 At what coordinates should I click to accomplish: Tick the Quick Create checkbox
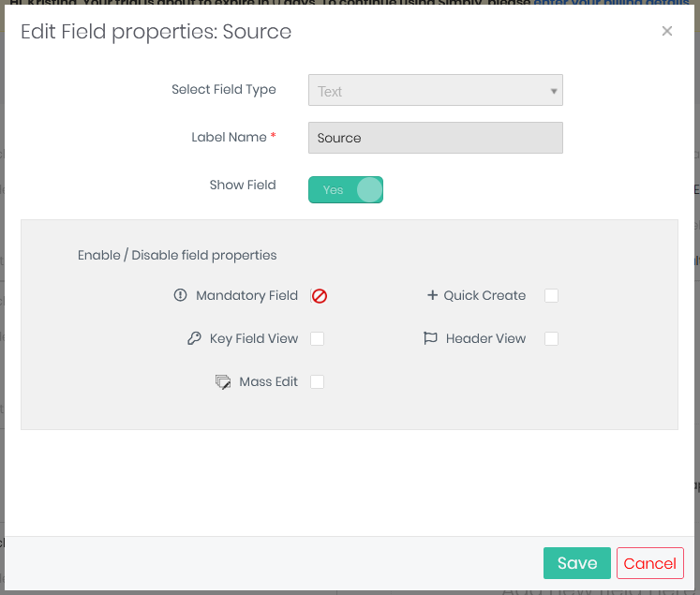[x=552, y=295]
